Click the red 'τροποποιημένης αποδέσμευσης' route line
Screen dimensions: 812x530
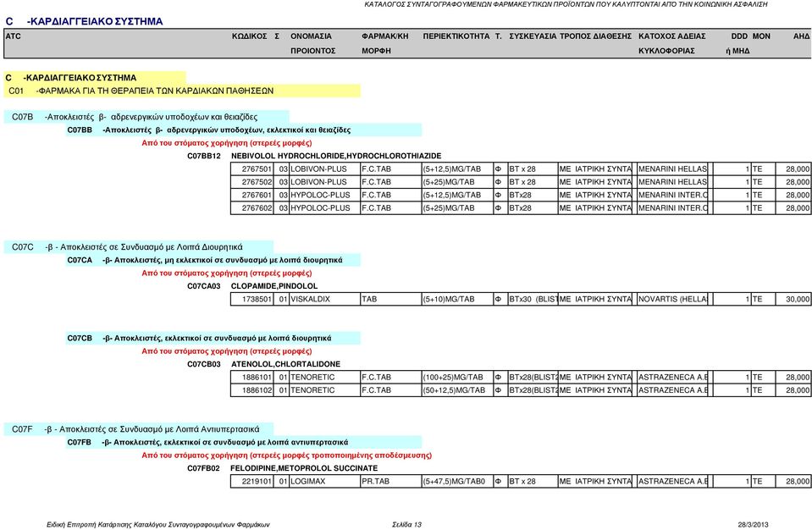tap(286, 455)
